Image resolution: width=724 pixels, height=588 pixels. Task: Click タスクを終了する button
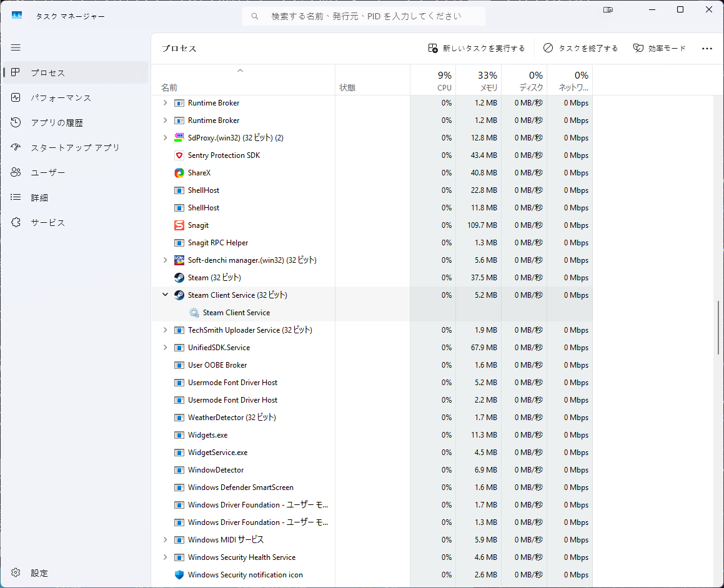pos(580,49)
